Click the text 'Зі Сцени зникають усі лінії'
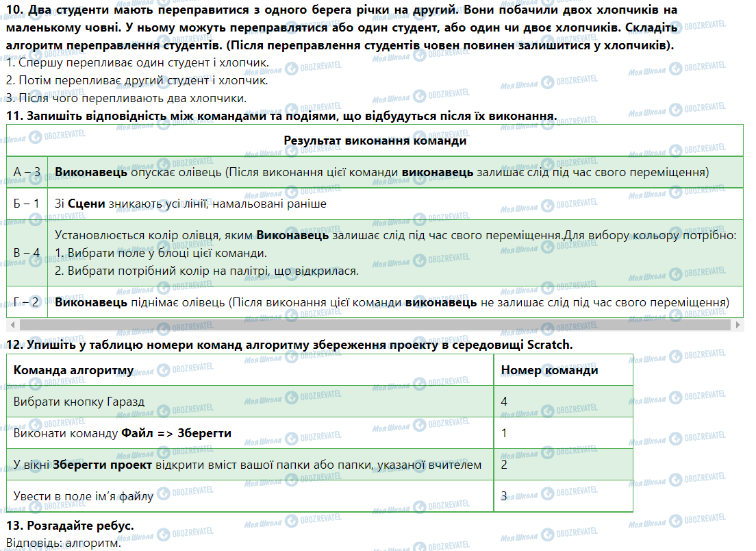 click(190, 204)
